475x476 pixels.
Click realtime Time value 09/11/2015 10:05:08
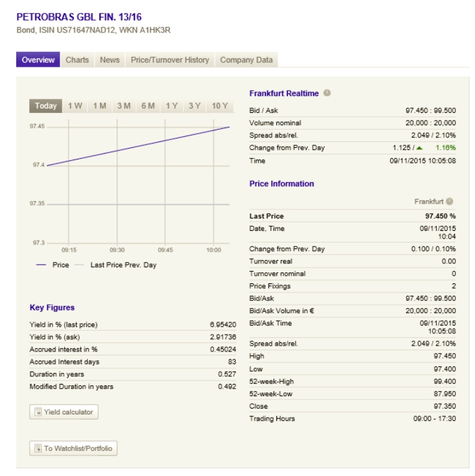point(422,161)
